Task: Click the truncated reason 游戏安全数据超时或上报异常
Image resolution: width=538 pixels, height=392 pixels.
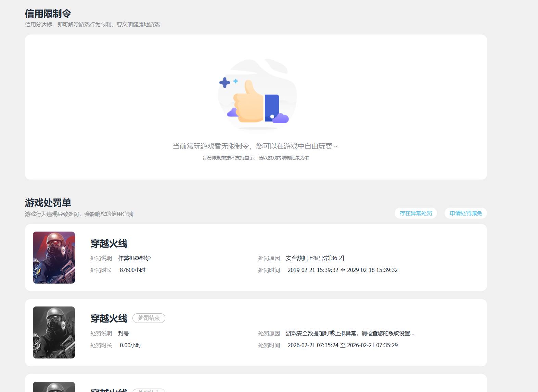Action: point(350,334)
